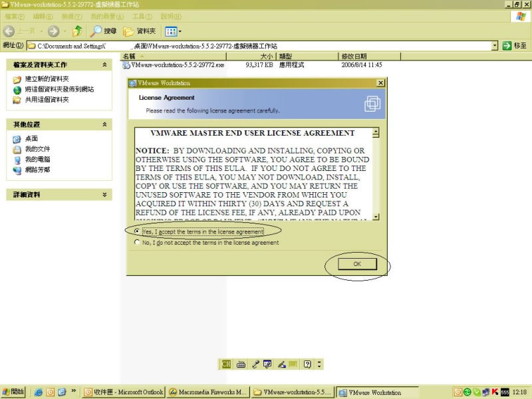The width and height of the screenshot is (532, 399).
Task: Click the green globe tray icon
Action: [x=467, y=392]
